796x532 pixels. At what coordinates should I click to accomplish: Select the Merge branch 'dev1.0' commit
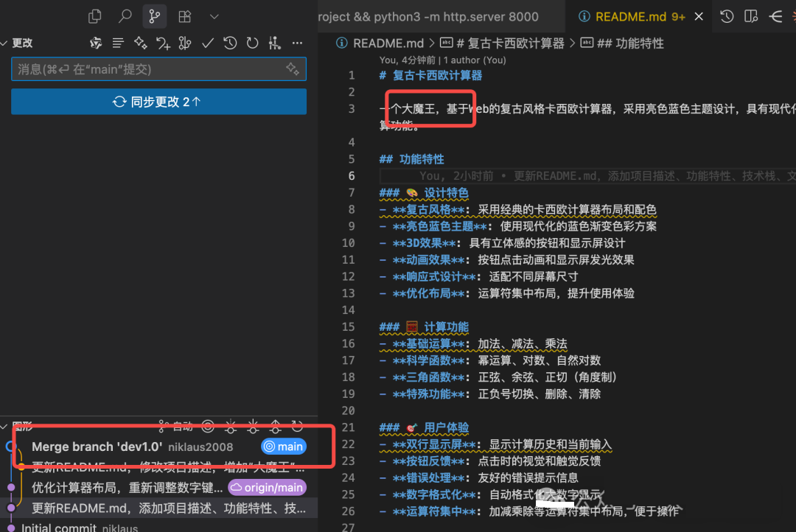(x=159, y=447)
